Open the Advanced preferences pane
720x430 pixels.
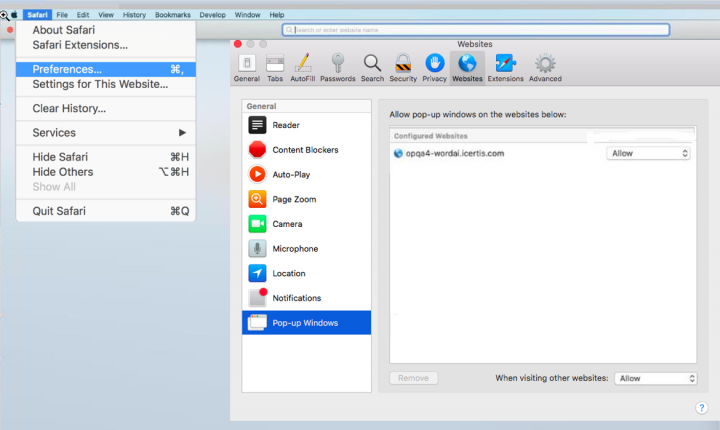pos(545,68)
